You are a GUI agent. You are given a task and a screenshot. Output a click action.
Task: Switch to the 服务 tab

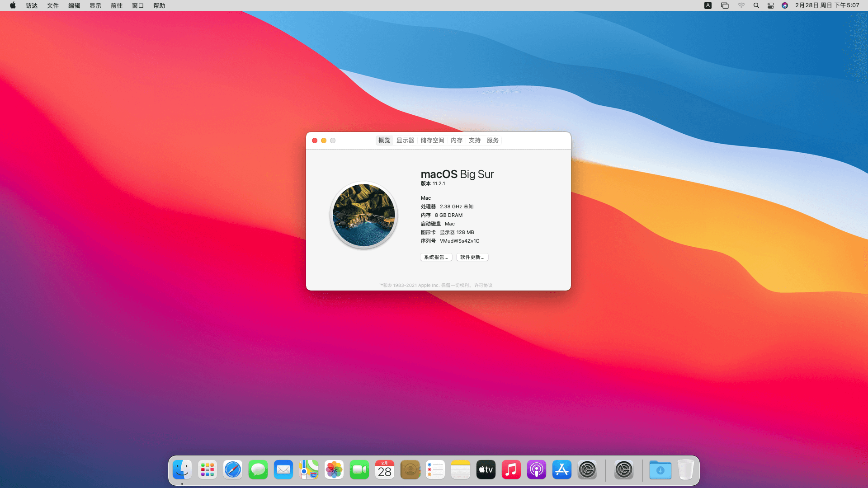tap(493, 141)
